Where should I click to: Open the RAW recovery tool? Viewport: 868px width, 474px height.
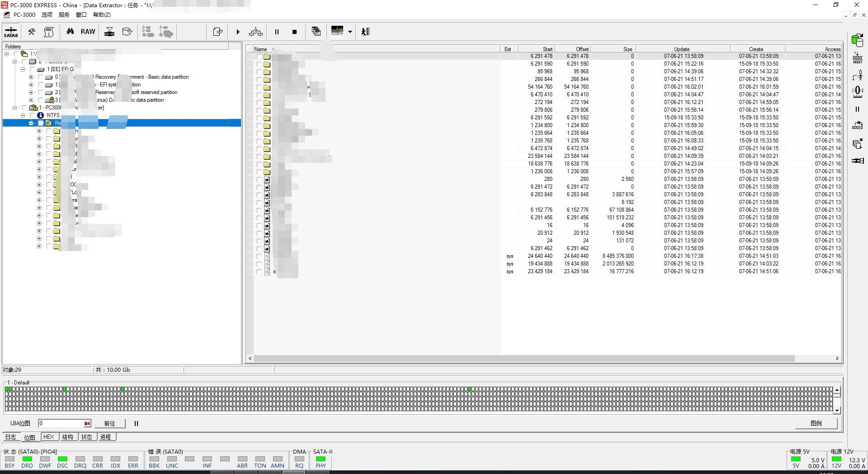click(x=88, y=32)
